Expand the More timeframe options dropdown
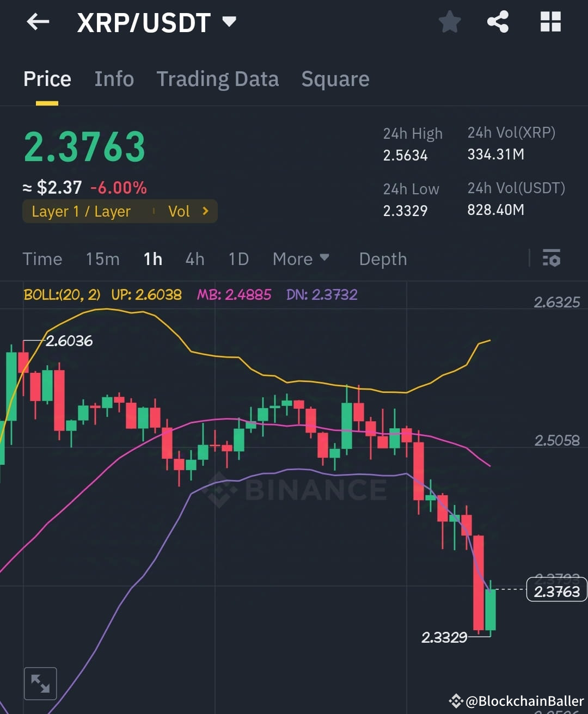The image size is (588, 714). coord(301,259)
